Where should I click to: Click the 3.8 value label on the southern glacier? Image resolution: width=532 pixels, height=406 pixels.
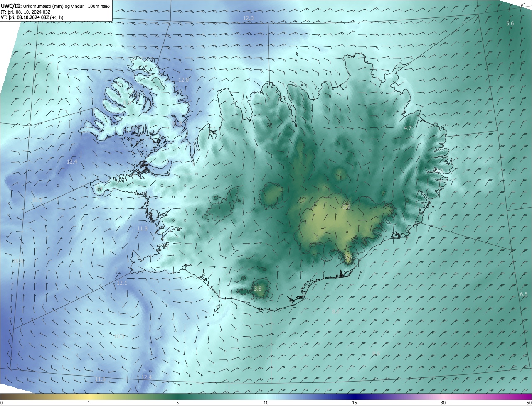coord(258,289)
